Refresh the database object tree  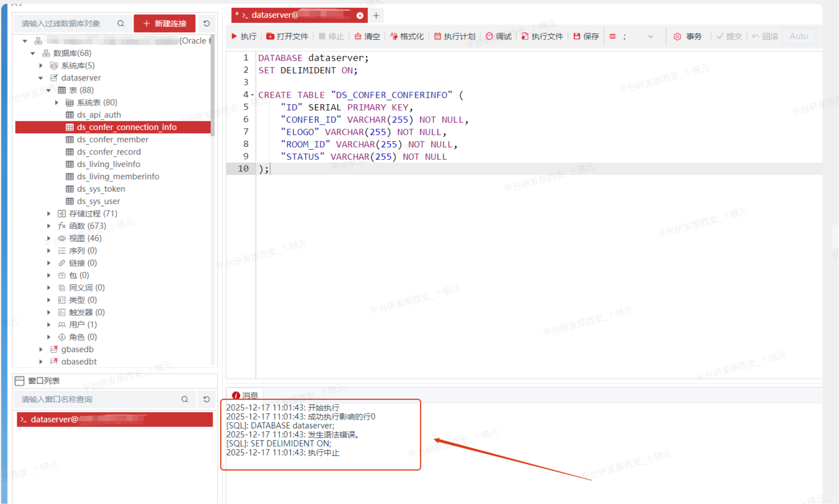pos(207,23)
